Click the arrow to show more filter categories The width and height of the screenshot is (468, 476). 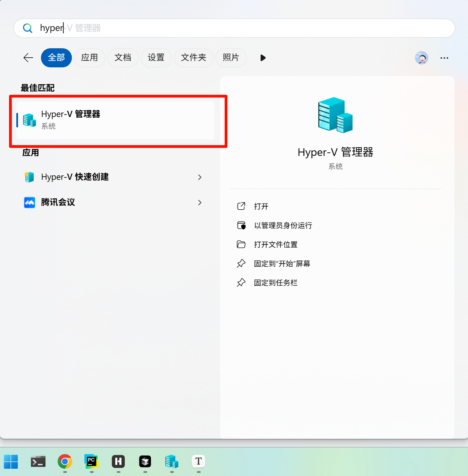pyautogui.click(x=262, y=58)
